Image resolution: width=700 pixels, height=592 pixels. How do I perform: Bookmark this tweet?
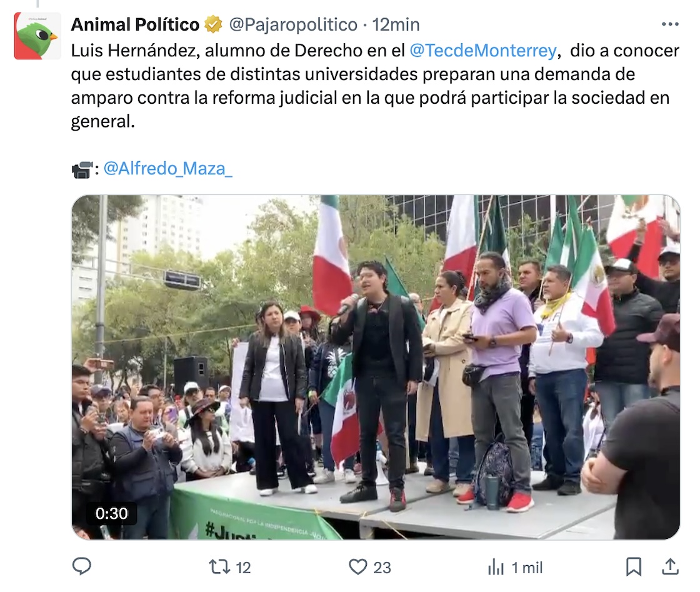(634, 567)
